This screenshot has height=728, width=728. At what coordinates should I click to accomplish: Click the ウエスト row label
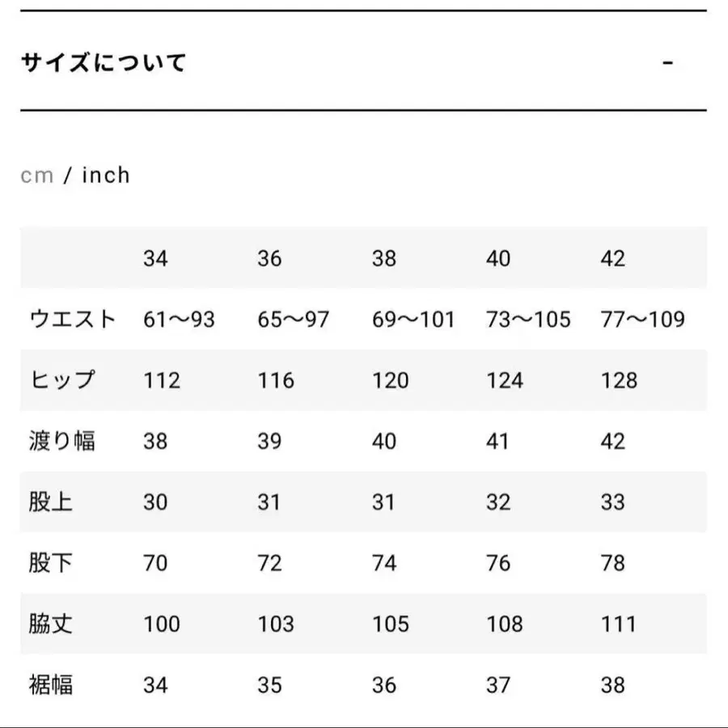click(73, 320)
